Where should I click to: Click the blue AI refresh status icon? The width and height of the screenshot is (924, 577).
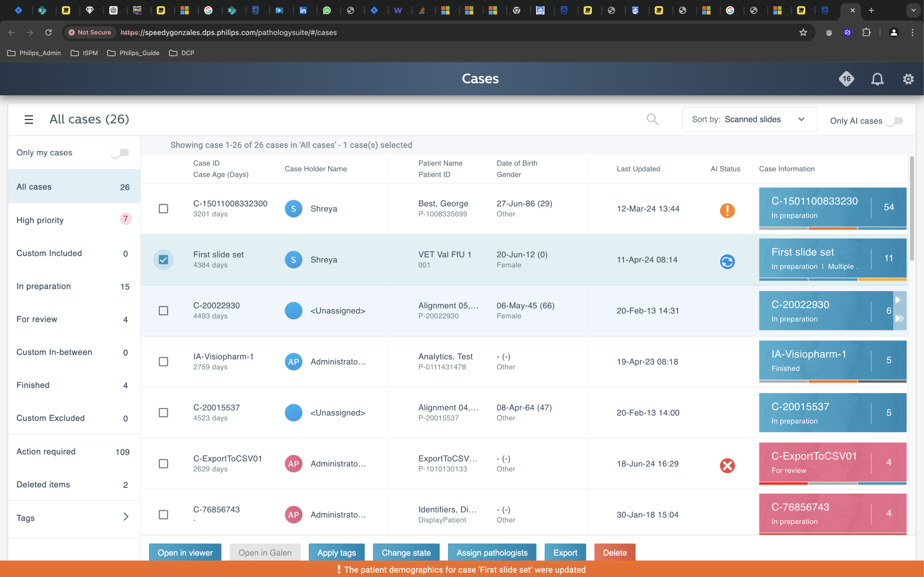pyautogui.click(x=727, y=262)
